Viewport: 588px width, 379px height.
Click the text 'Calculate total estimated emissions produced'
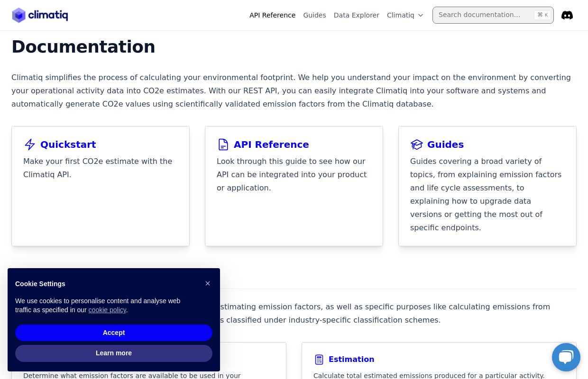[x=429, y=376]
